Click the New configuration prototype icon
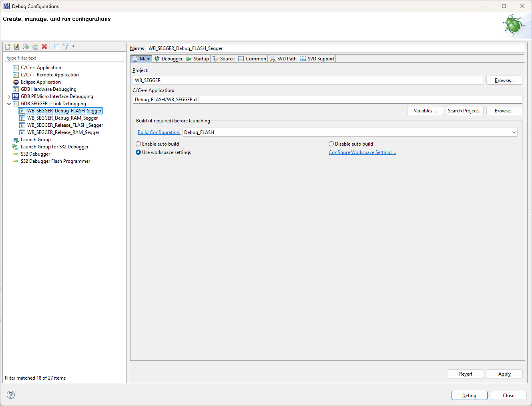Screen dimensions: 532x406 click(x=17, y=46)
